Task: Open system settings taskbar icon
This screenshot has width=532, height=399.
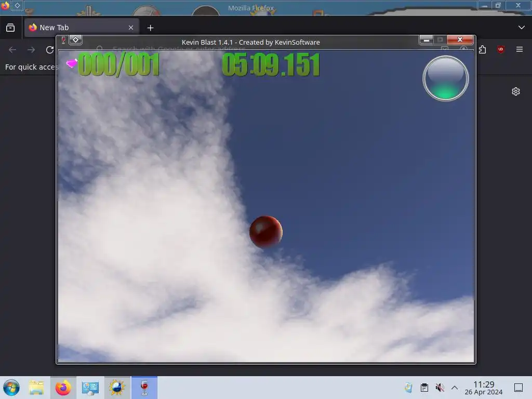Action: [90, 388]
